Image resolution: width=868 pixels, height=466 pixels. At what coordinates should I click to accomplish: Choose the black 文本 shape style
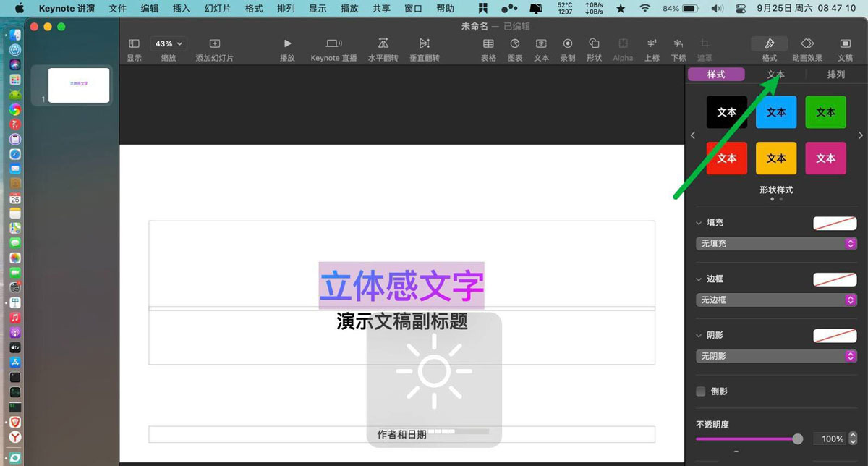point(727,112)
